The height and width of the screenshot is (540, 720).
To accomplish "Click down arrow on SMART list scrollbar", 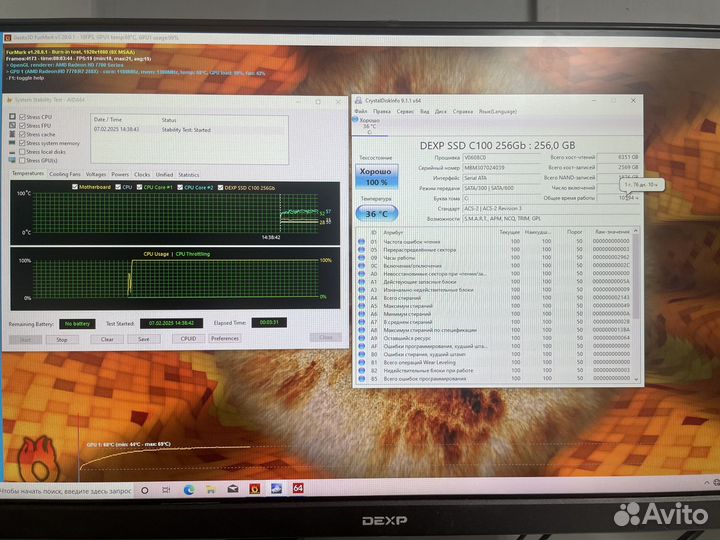I will tap(636, 379).
